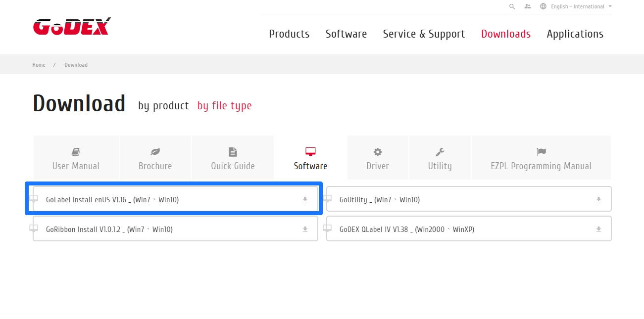Click Home in the breadcrumb
Viewport: 644px width, 319px height.
click(39, 65)
